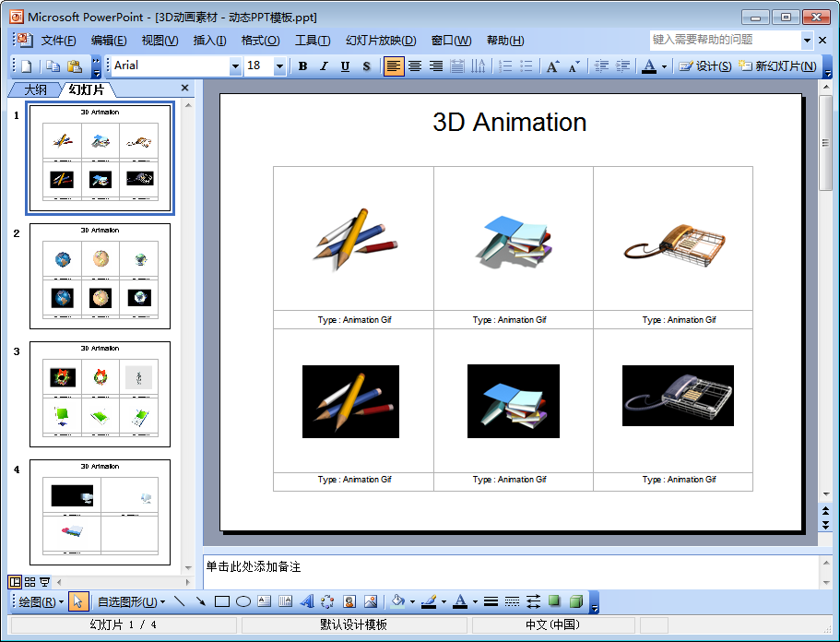Click the Paste icon in toolbar

click(x=75, y=65)
